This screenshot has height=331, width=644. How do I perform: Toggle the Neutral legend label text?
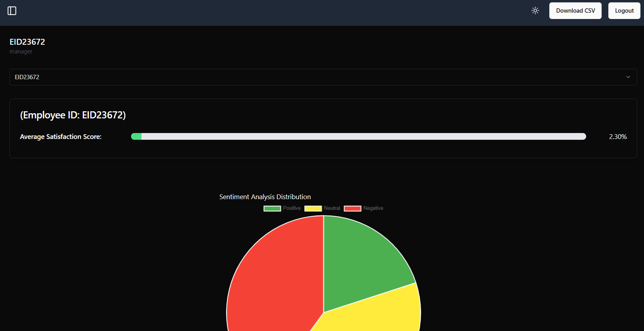click(332, 208)
